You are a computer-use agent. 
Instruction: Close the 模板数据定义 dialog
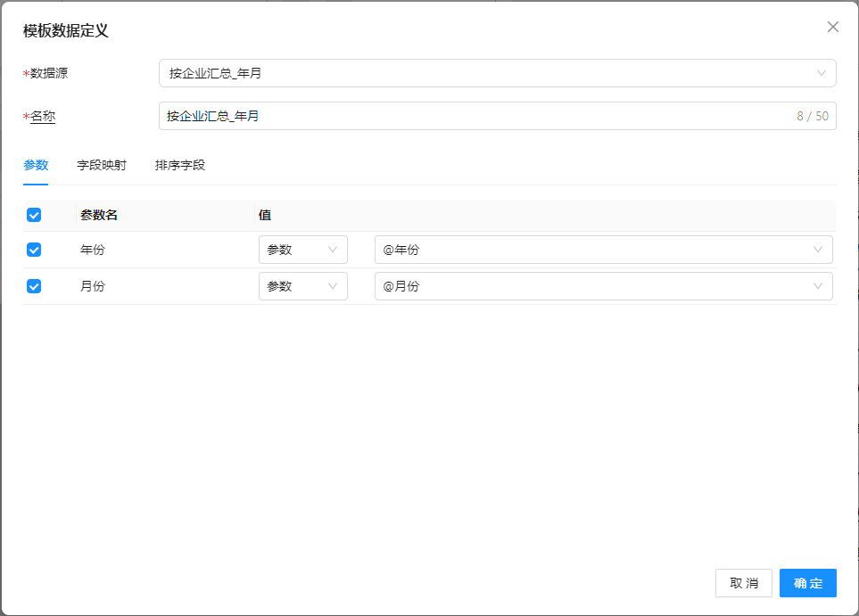pyautogui.click(x=833, y=27)
